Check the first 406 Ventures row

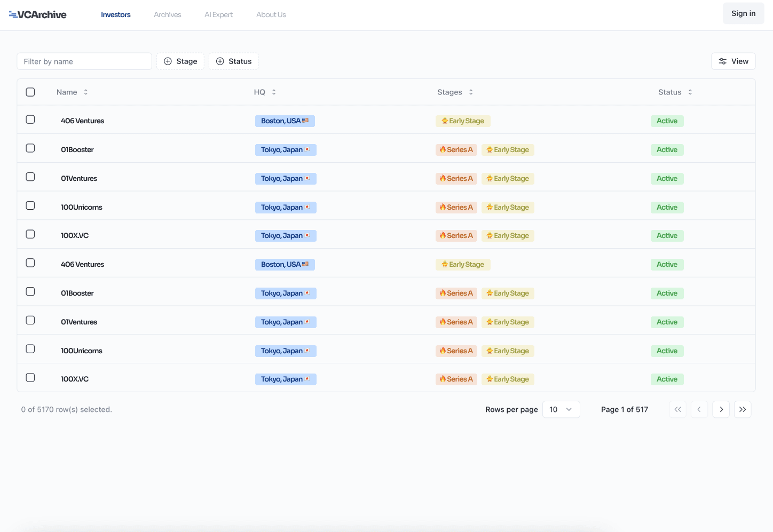pyautogui.click(x=30, y=120)
